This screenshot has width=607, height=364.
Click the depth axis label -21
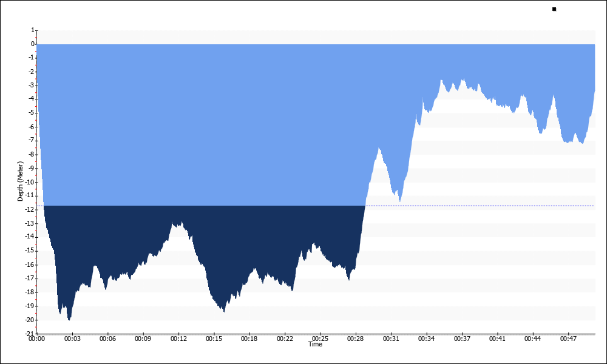(x=30, y=334)
